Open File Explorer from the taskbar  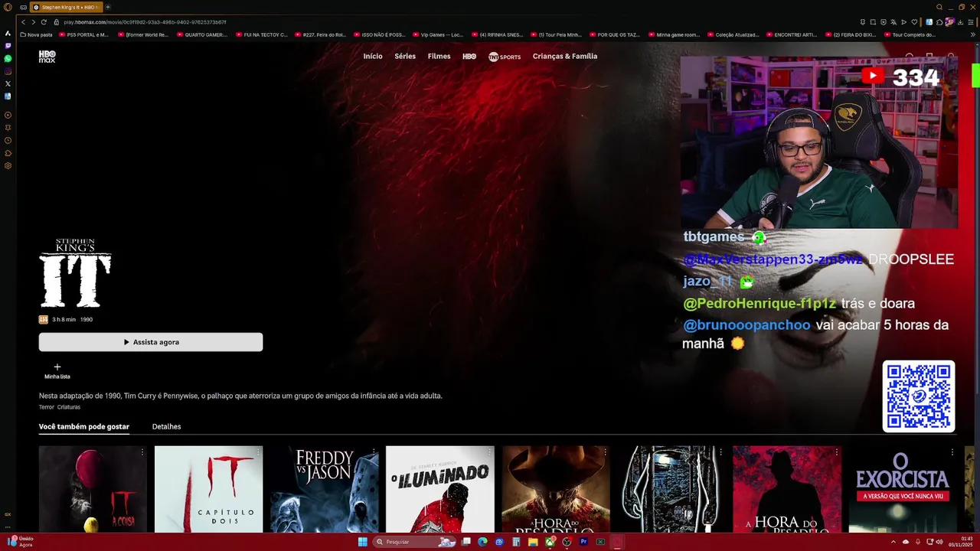[533, 542]
